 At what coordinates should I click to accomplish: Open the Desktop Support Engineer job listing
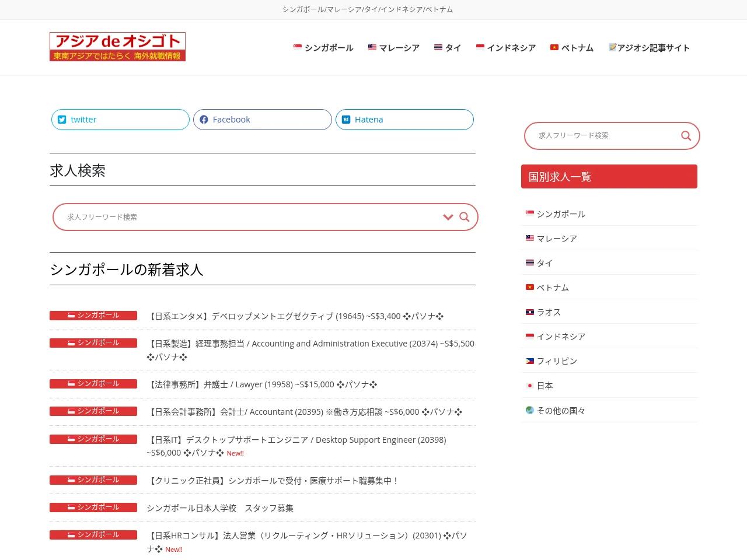click(296, 446)
